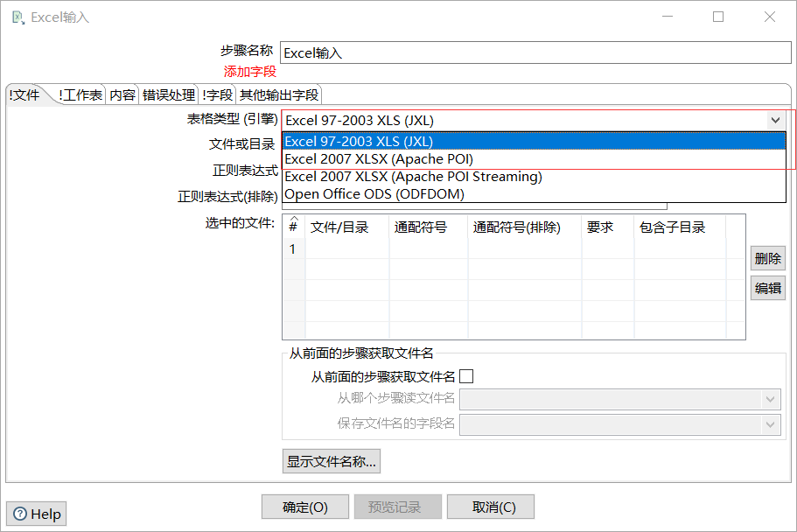Open the 错误处理 tab

[169, 95]
